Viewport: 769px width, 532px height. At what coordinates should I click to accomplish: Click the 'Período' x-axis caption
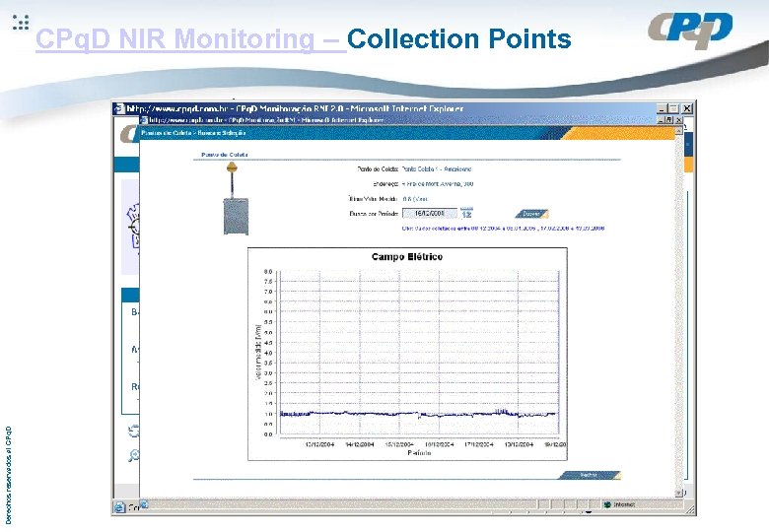(419, 453)
